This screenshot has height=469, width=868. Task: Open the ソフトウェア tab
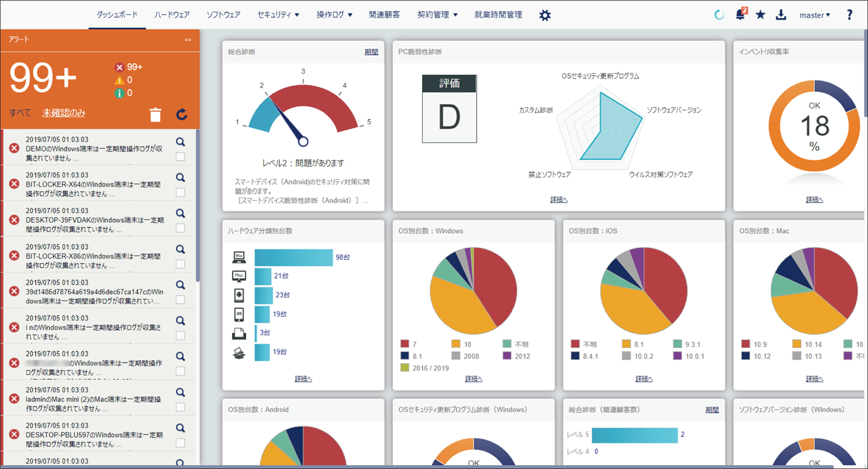click(x=224, y=15)
